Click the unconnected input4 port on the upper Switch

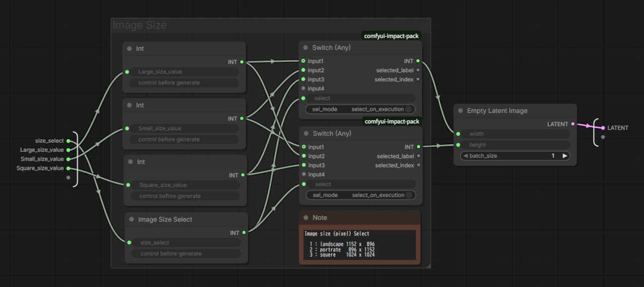point(303,88)
